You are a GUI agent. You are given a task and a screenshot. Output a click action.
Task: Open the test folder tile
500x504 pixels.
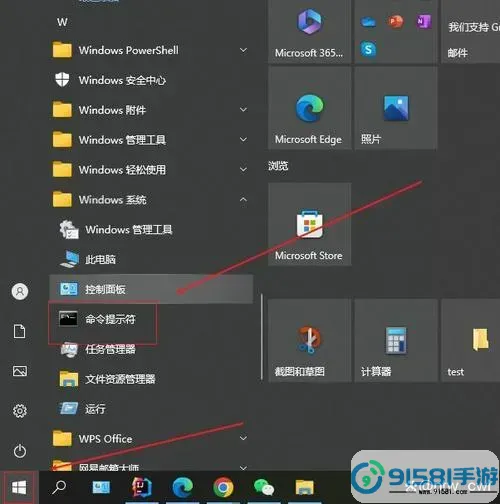point(470,340)
